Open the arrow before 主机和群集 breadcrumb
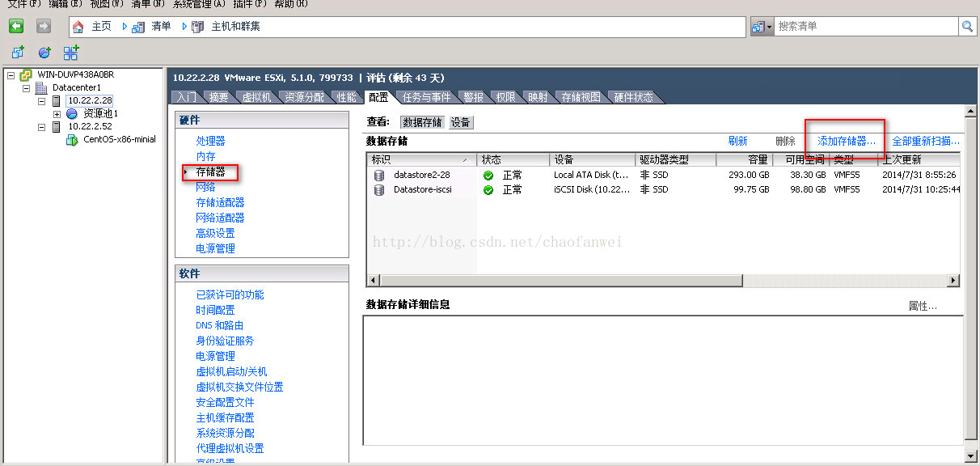 point(185,27)
